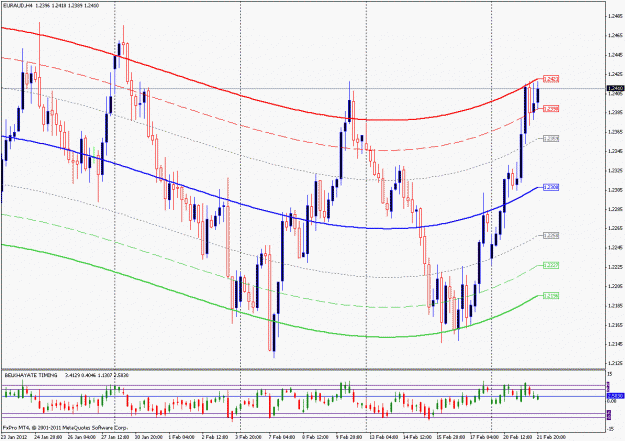Click the 21 Feb 20:00 time label
Screen dimensions: 625x441
point(550,437)
